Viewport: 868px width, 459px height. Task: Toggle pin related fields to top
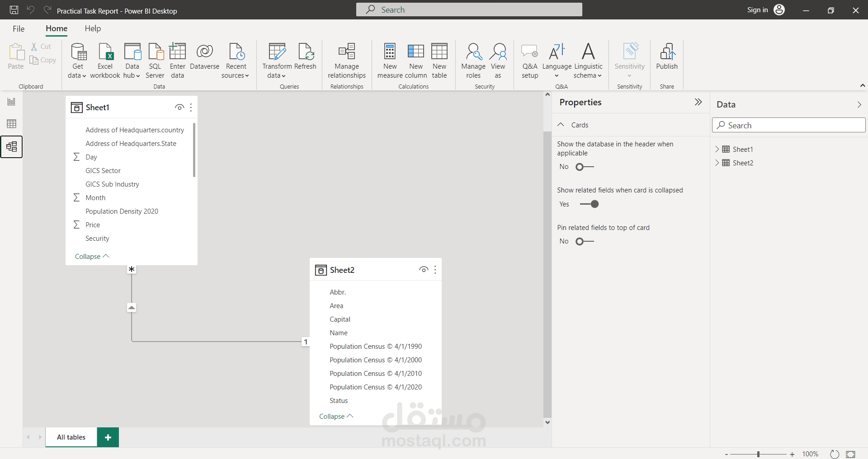point(585,242)
